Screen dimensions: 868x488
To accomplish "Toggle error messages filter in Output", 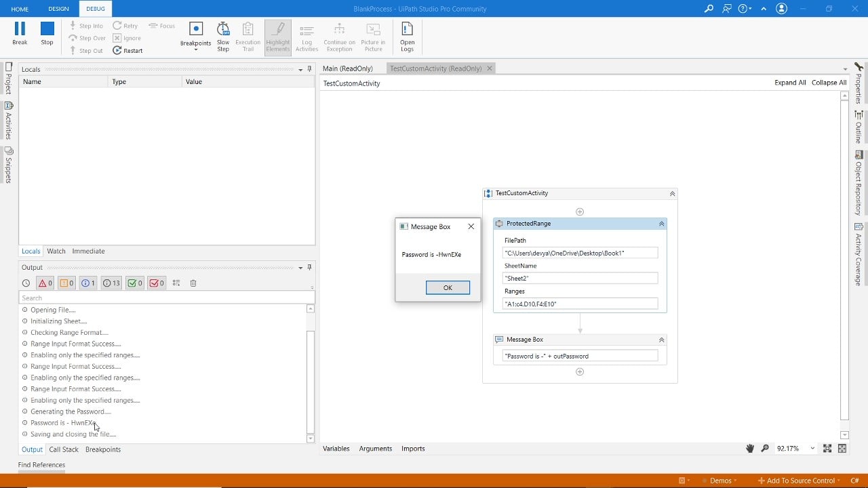I will [45, 283].
